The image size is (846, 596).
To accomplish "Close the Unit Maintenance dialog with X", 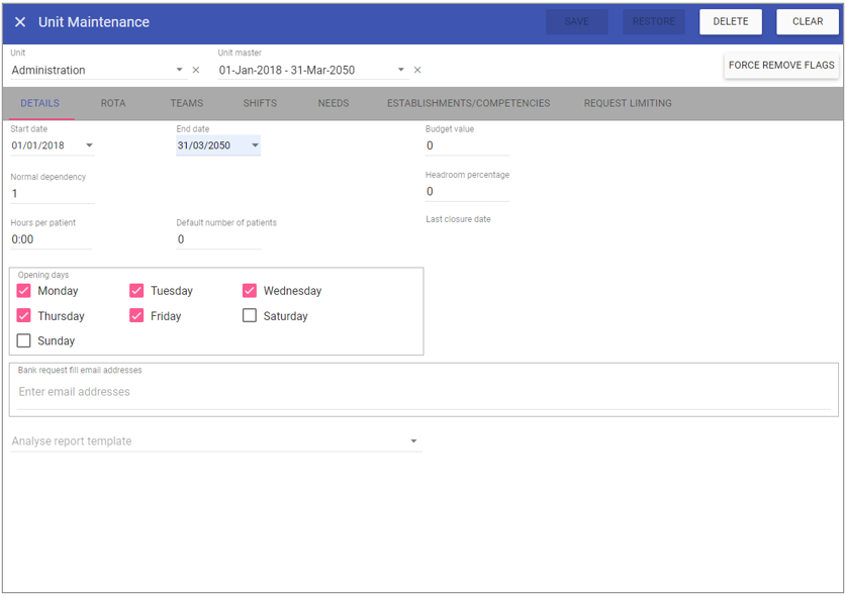I will pos(20,22).
